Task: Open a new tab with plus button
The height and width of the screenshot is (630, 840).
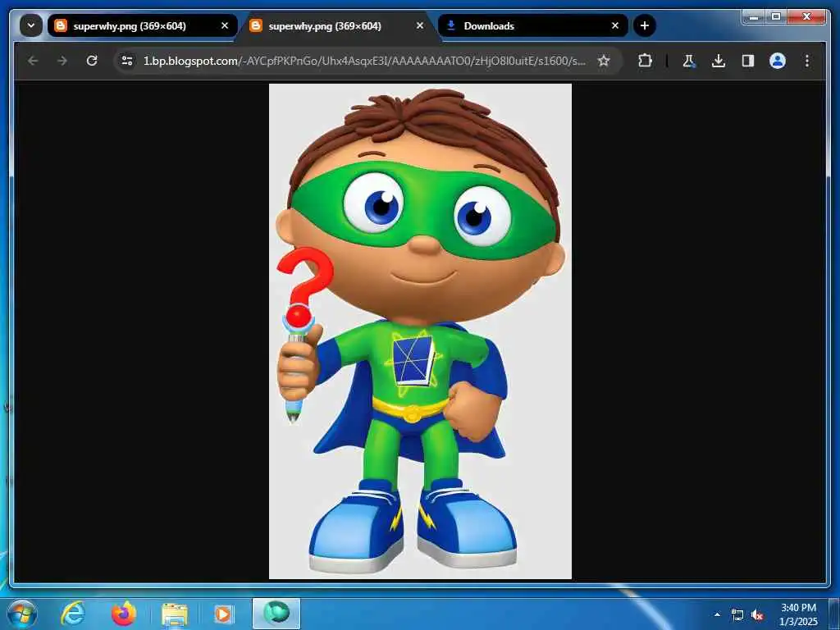Action: point(645,25)
